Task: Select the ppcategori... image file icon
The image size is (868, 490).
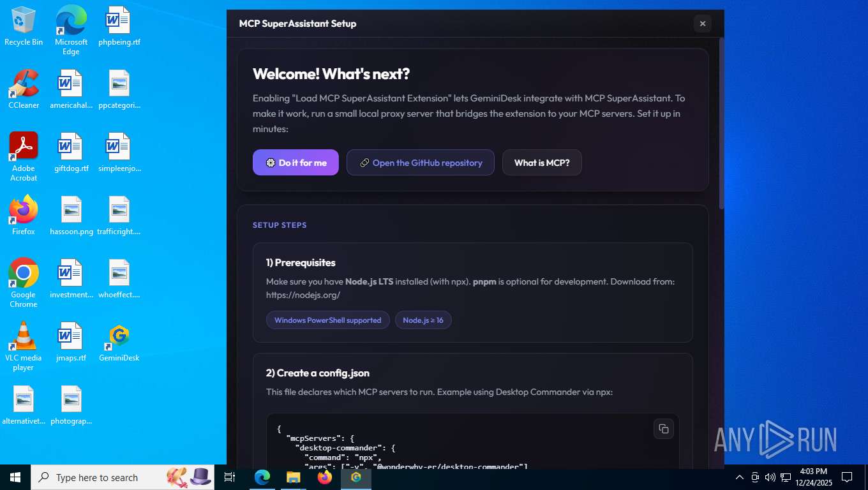Action: pos(119,89)
